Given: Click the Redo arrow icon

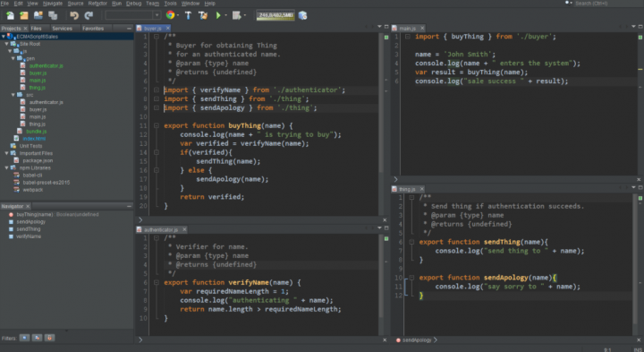Looking at the screenshot, I should click(89, 15).
